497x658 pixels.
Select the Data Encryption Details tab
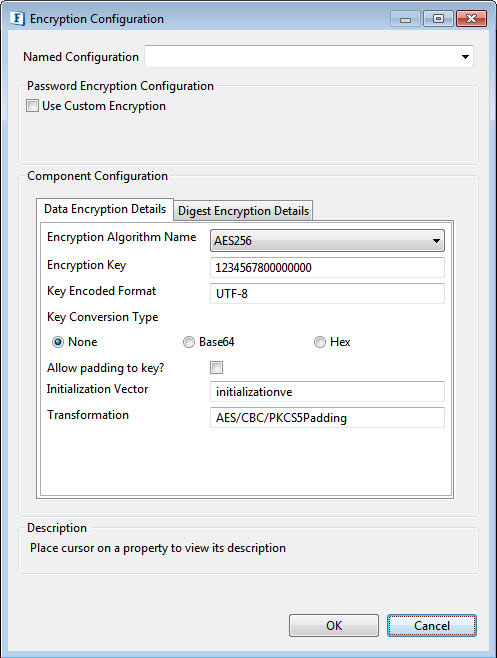[x=105, y=209]
